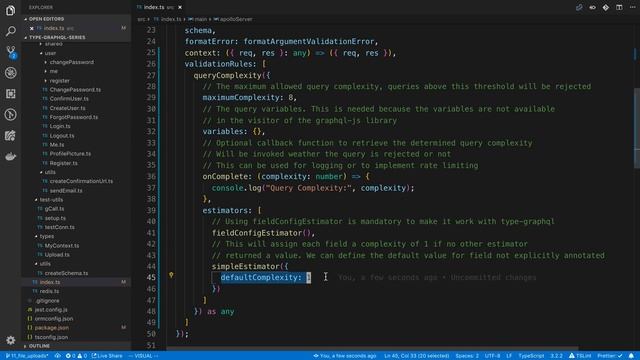
Task: Switch git branch 11_file_uploads in status bar
Action: [x=27, y=356]
